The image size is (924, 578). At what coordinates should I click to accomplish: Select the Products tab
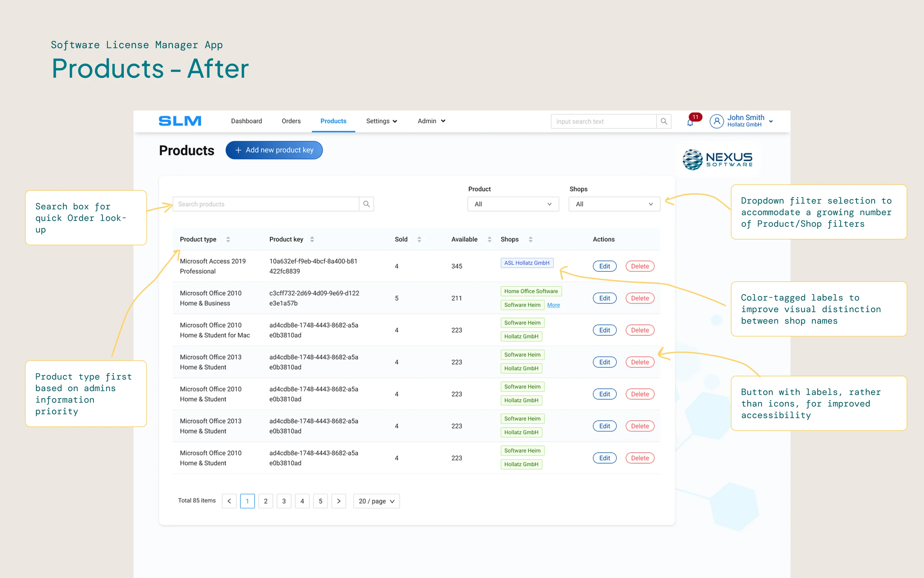(333, 121)
